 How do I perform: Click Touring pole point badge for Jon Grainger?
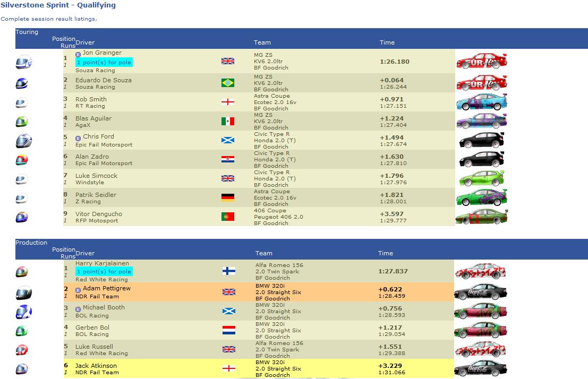click(104, 62)
